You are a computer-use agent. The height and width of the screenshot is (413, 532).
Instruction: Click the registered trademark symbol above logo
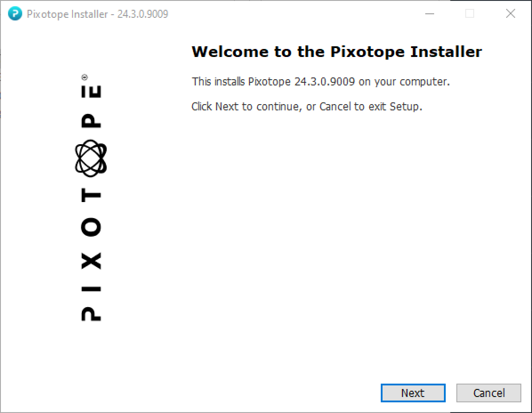pyautogui.click(x=85, y=77)
